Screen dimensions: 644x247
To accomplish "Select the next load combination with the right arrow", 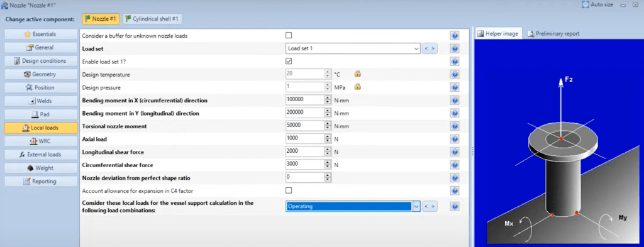I will pos(433,206).
